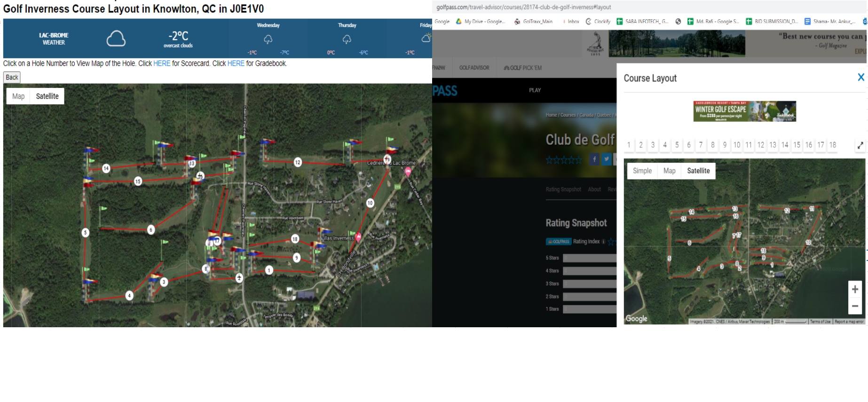Screen dimensions: 868x402
Task: Pick hole 7 in Course Layout dialog
Action: pyautogui.click(x=701, y=145)
